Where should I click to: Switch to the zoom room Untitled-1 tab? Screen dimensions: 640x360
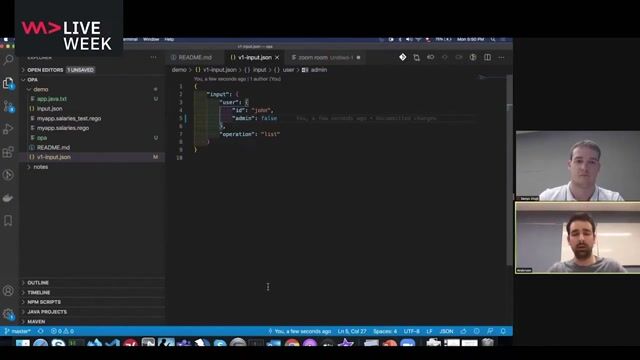point(326,58)
